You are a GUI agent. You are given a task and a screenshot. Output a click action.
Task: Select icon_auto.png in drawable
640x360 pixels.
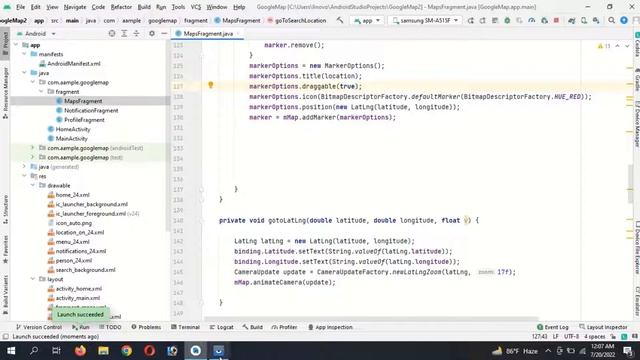73,223
